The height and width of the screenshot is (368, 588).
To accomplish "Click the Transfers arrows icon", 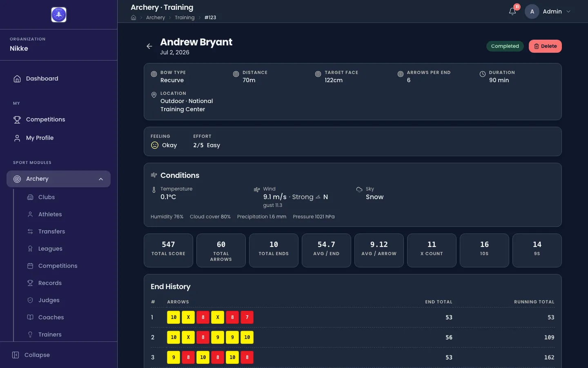I will tap(30, 231).
